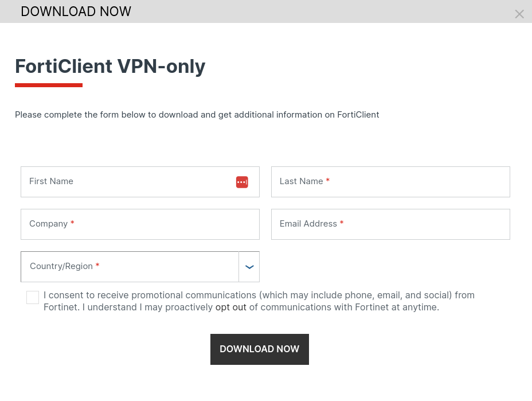
Task: Follow the 'opt out' link
Action: pos(231,307)
